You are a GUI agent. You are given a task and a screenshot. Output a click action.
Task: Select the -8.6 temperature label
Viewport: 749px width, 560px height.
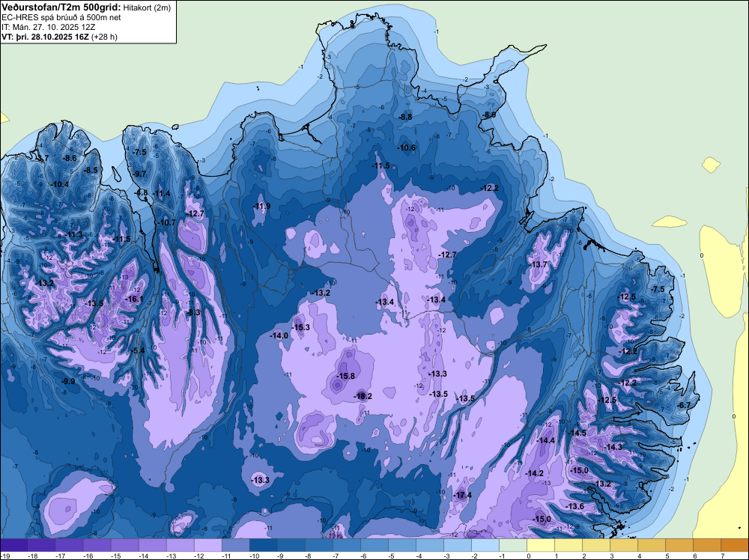[x=70, y=159]
